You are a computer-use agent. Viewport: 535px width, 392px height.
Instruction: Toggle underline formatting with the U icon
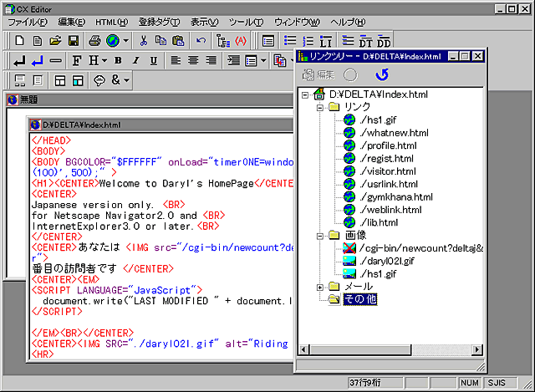154,61
